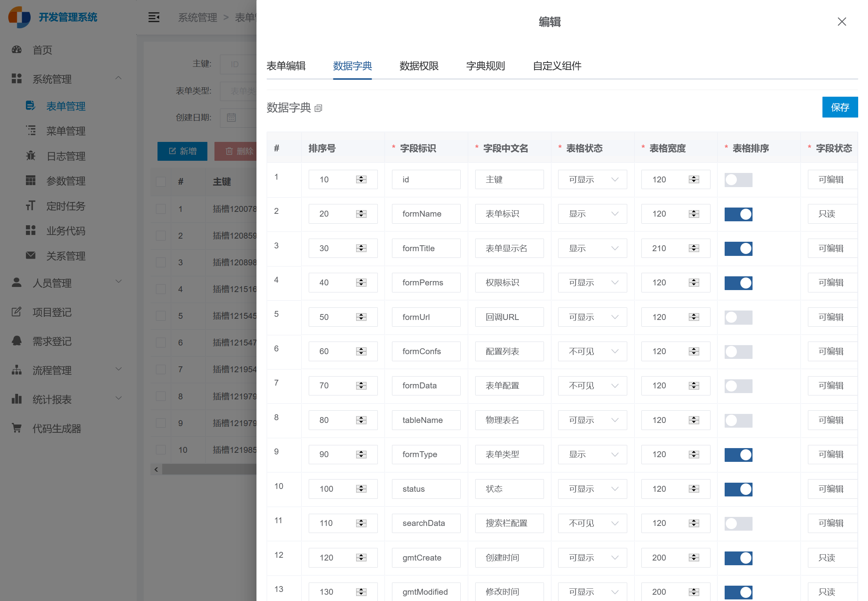
Task: Click the 字段标识 input containing searchData
Action: pos(426,523)
